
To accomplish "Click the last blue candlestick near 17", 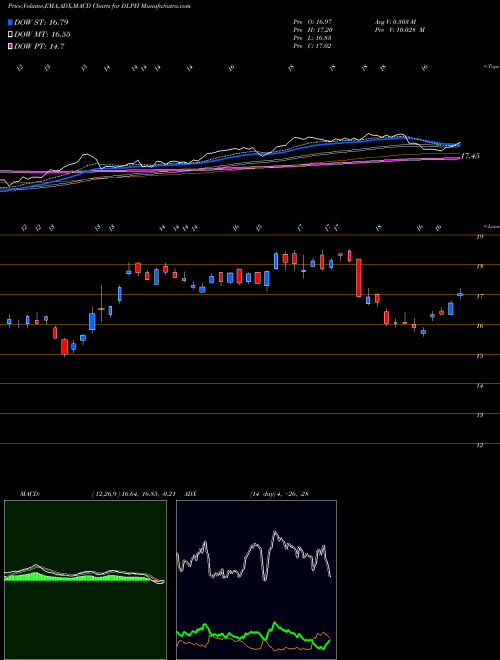I will click(x=460, y=295).
